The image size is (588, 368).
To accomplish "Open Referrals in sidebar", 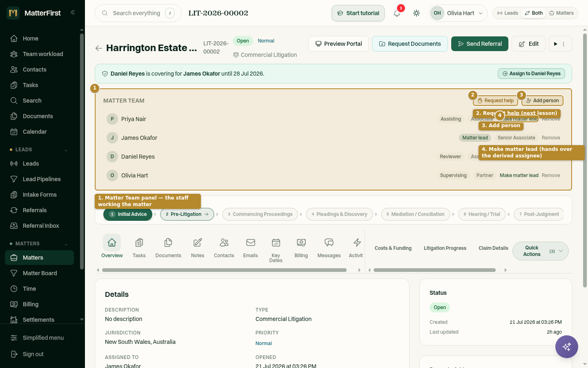I will 39,210.
